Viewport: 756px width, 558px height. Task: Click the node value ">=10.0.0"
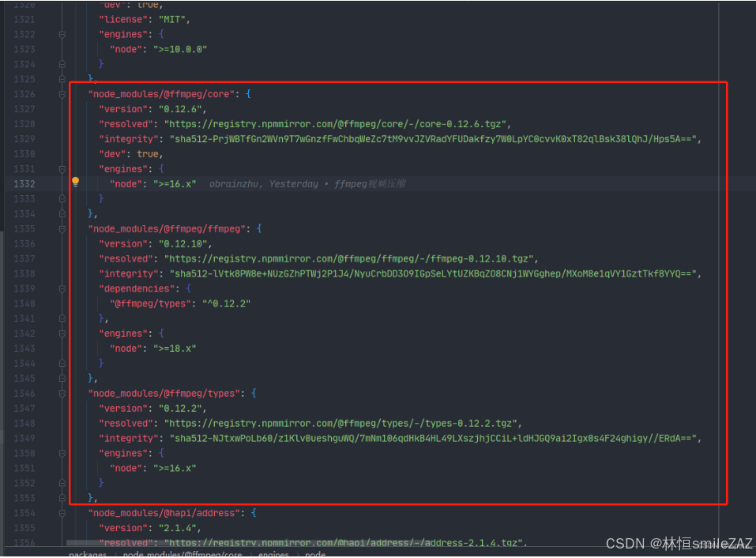tap(180, 49)
